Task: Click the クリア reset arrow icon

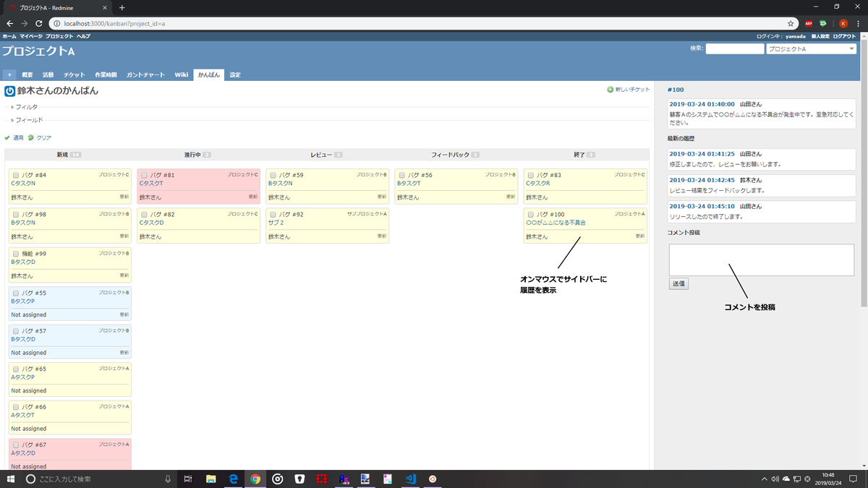Action: [x=31, y=137]
